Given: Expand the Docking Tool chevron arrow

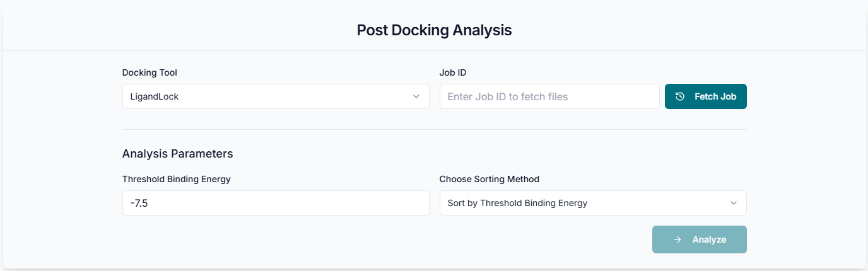Looking at the screenshot, I should click(x=416, y=96).
